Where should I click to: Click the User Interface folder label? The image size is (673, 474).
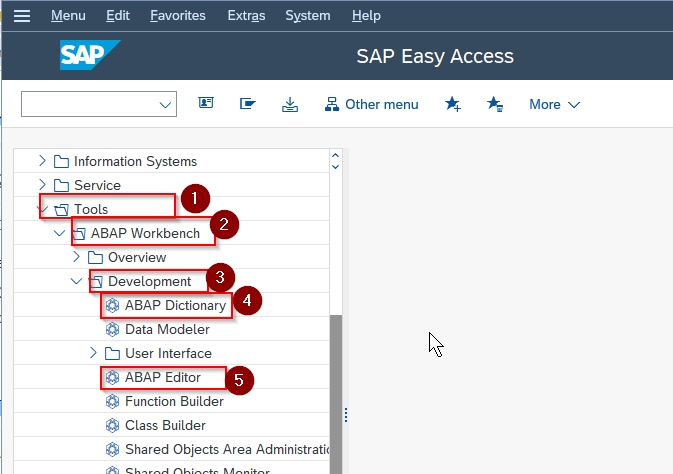click(168, 354)
